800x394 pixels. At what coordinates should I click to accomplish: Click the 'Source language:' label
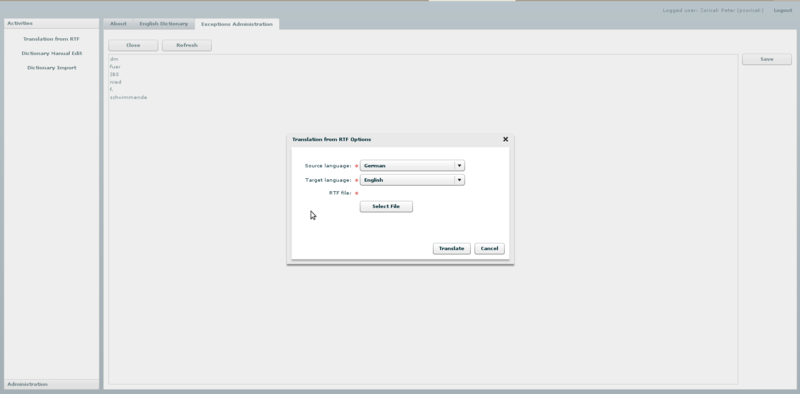pos(328,166)
